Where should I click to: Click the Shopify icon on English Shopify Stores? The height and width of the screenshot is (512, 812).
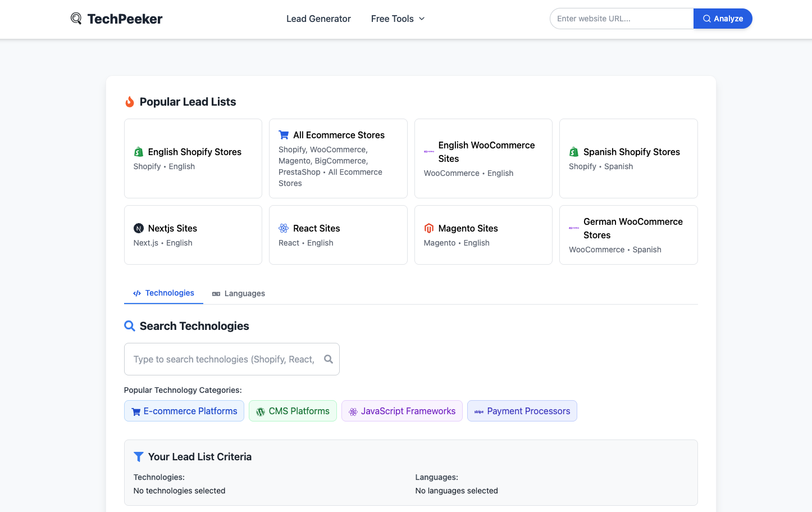[x=139, y=152]
